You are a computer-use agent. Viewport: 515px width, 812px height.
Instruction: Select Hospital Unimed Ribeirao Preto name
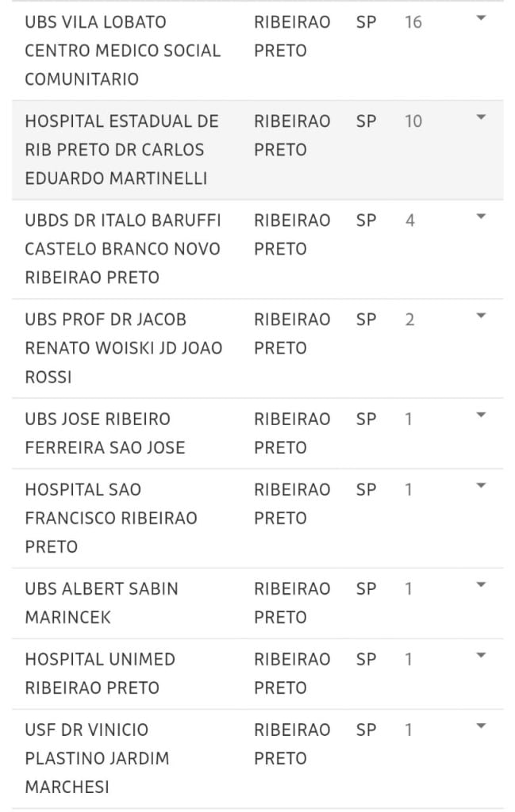pyautogui.click(x=100, y=673)
